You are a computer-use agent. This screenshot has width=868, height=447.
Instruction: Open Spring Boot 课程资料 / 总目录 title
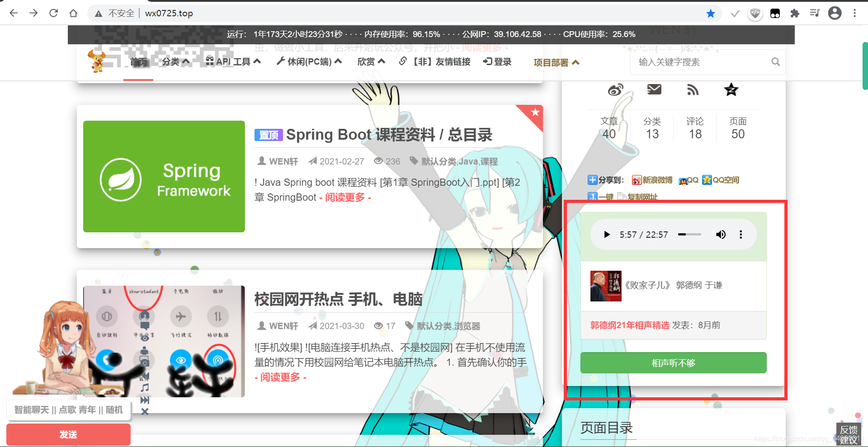pyautogui.click(x=389, y=135)
